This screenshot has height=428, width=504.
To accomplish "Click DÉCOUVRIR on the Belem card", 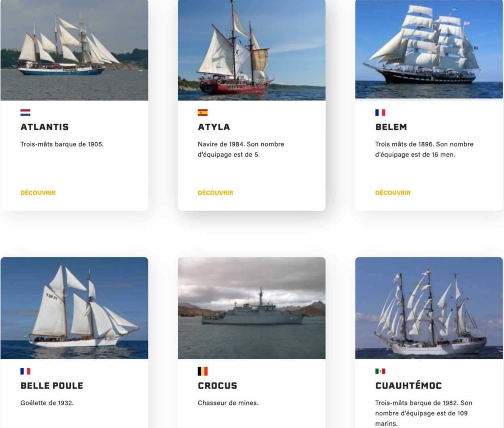I will click(x=393, y=193).
